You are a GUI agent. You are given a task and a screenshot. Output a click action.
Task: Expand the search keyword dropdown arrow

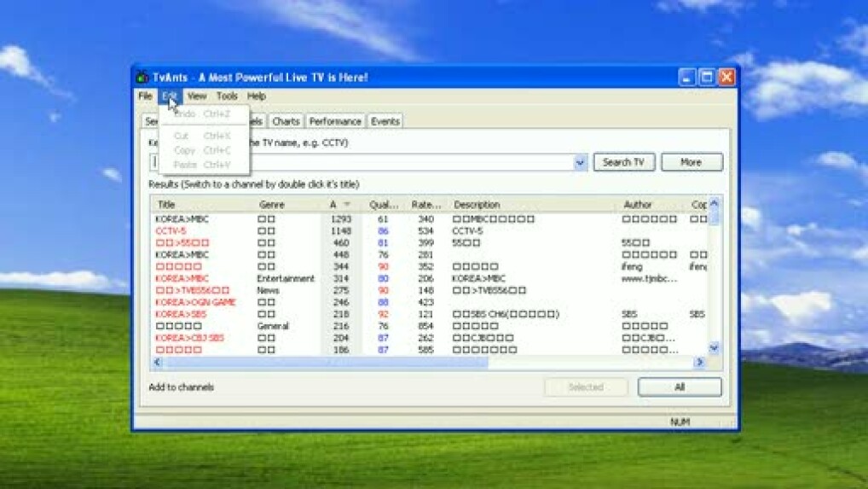point(580,162)
